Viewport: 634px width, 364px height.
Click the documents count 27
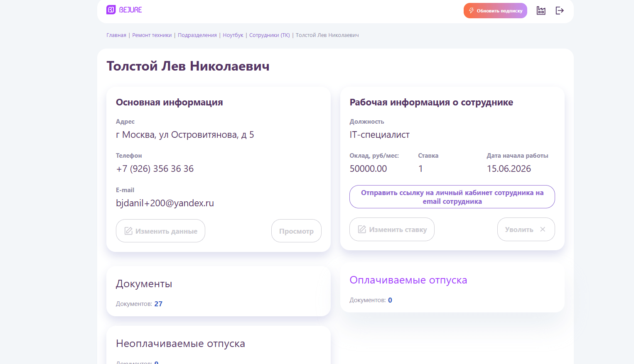tap(158, 304)
